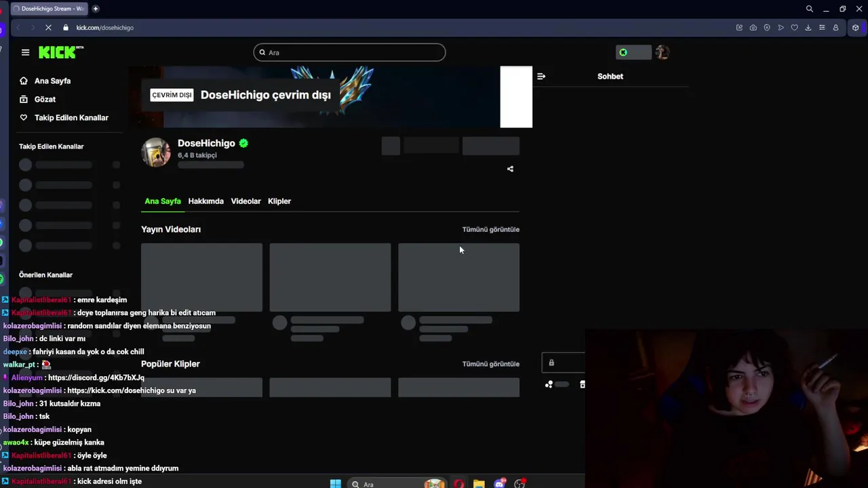Click Tümünü görüntüle for Yayın Videoları
The height and width of the screenshot is (488, 868).
491,229
